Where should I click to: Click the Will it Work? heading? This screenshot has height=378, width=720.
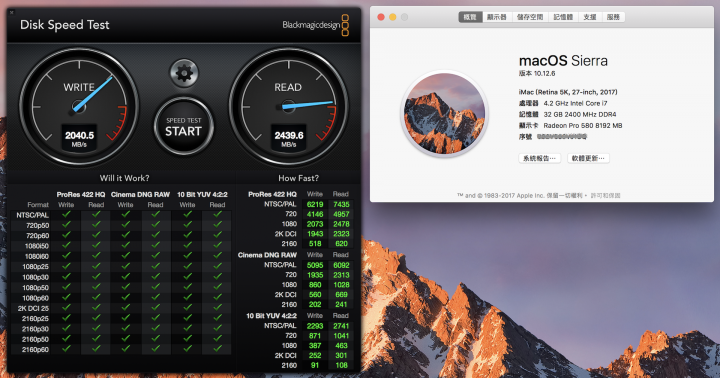[124, 178]
